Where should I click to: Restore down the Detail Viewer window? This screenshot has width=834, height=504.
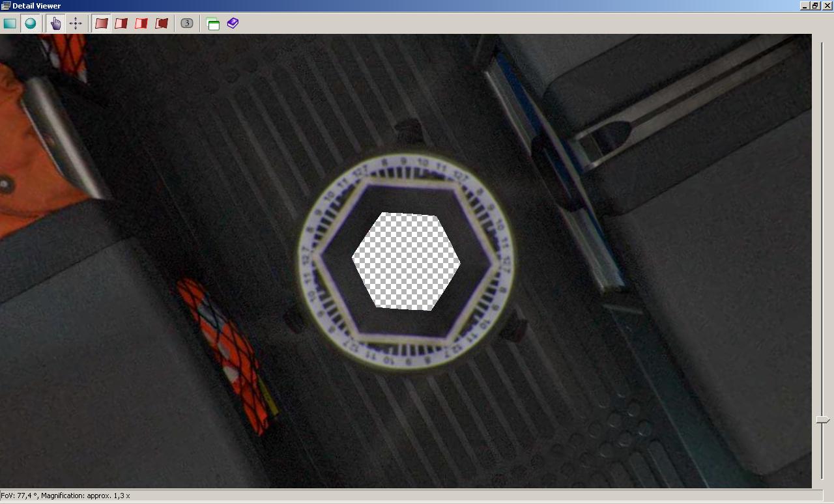point(815,6)
